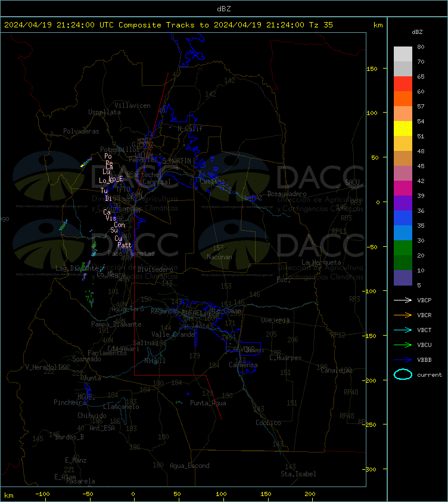Click the Uspallata map label

104,112
